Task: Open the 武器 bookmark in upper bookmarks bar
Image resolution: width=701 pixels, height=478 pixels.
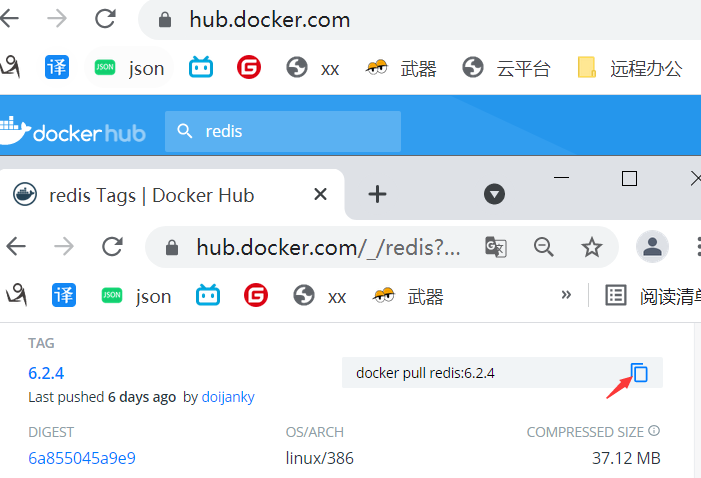Action: pyautogui.click(x=401, y=68)
